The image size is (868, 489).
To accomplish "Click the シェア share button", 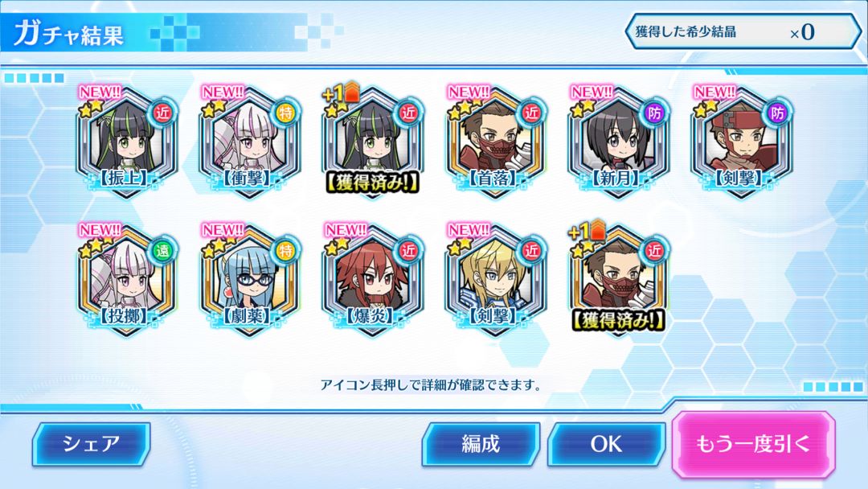I will [92, 444].
